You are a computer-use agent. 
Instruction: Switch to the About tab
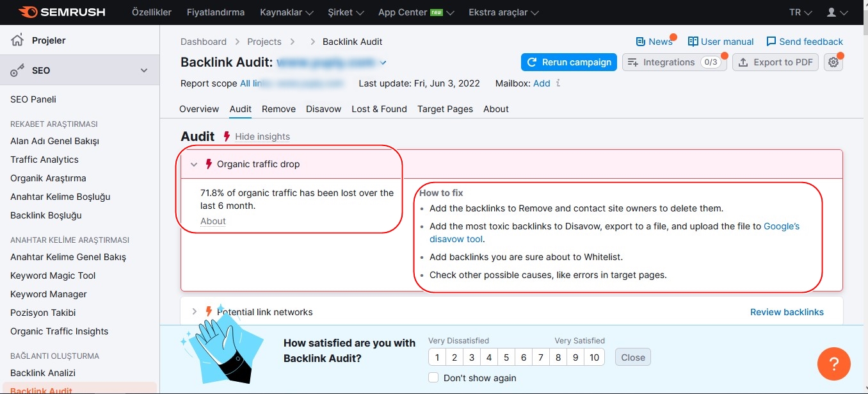click(x=496, y=109)
